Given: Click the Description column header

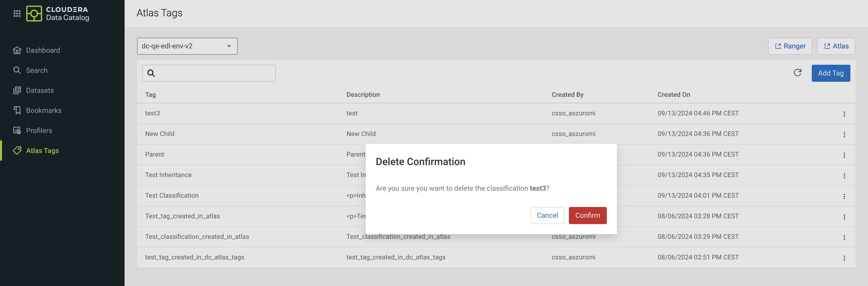Looking at the screenshot, I should point(363,95).
